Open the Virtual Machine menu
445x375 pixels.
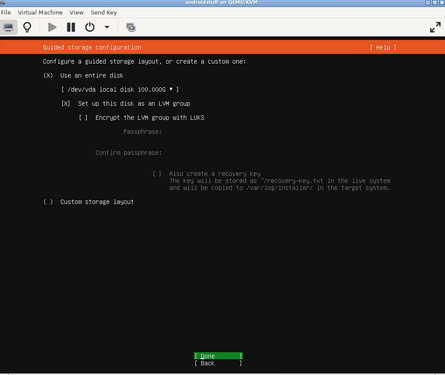pyautogui.click(x=40, y=12)
